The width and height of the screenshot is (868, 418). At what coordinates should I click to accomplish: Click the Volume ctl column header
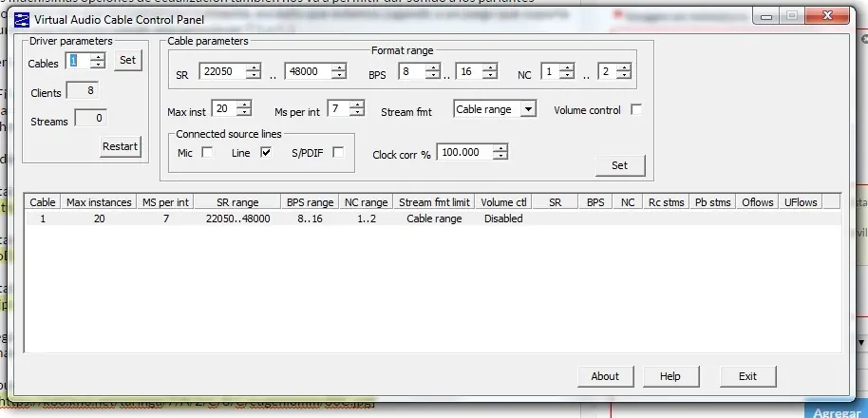(503, 202)
